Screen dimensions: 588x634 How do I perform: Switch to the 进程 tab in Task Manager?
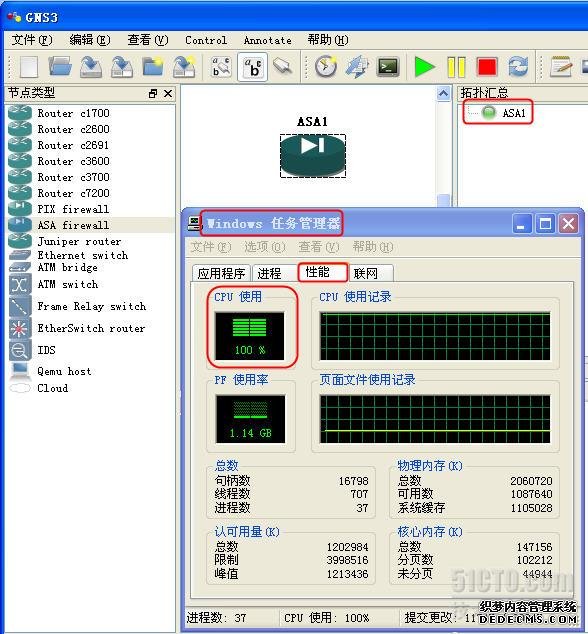pos(269,273)
